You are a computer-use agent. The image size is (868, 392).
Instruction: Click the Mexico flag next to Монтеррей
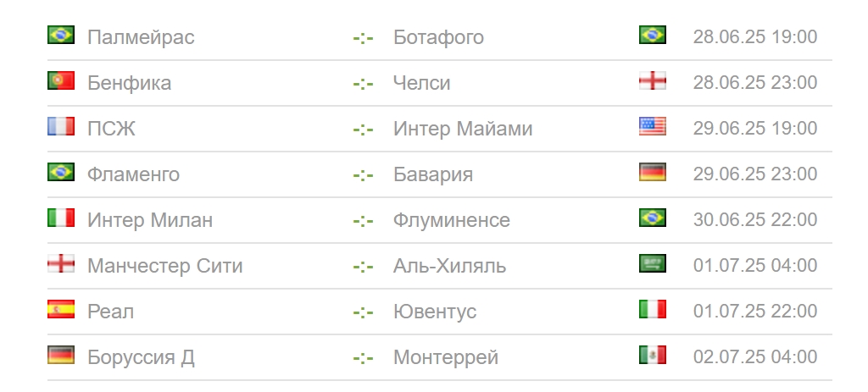[x=652, y=355]
